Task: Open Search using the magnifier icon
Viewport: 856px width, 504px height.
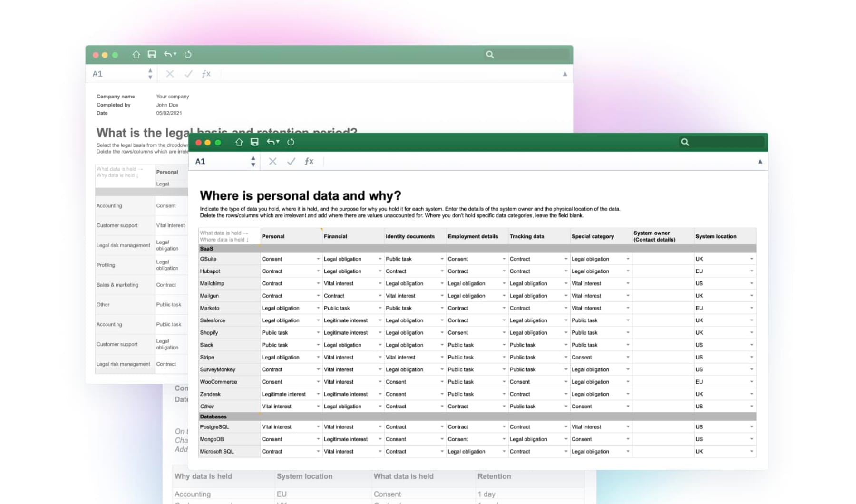Action: [685, 142]
